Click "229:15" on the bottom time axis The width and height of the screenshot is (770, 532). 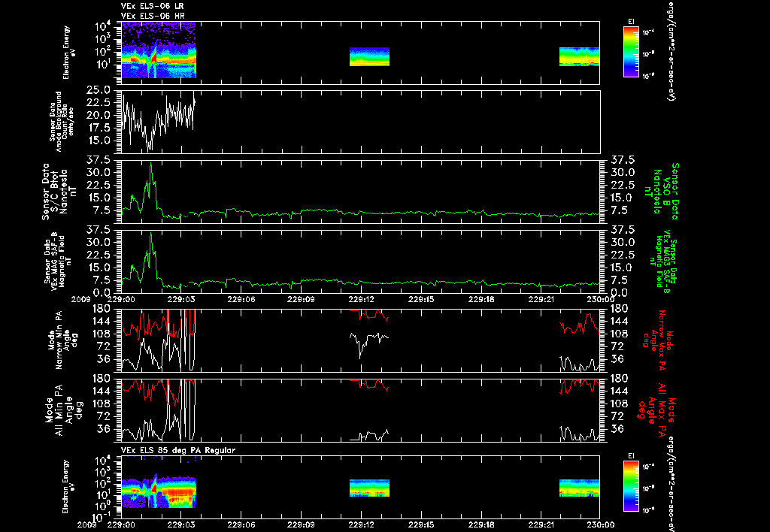tap(421, 524)
